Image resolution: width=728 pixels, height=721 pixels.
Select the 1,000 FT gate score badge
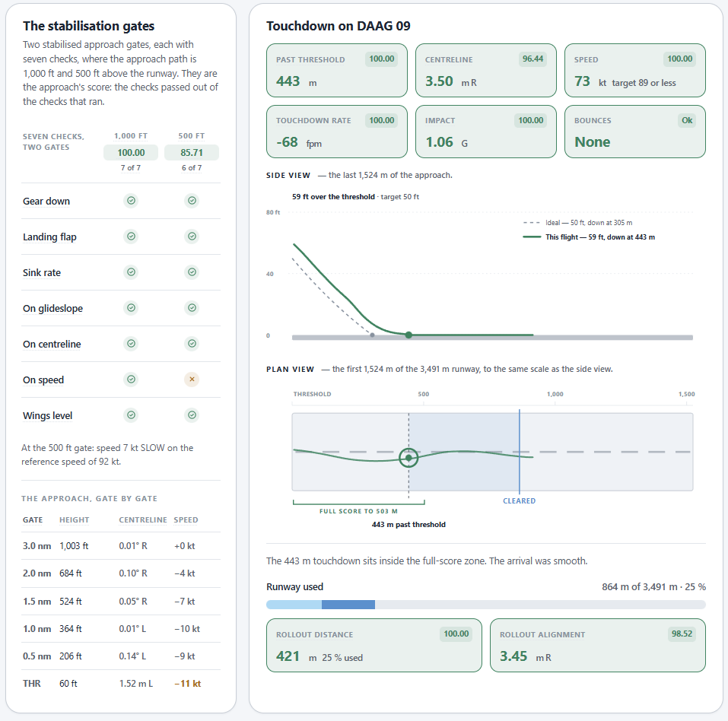(131, 152)
